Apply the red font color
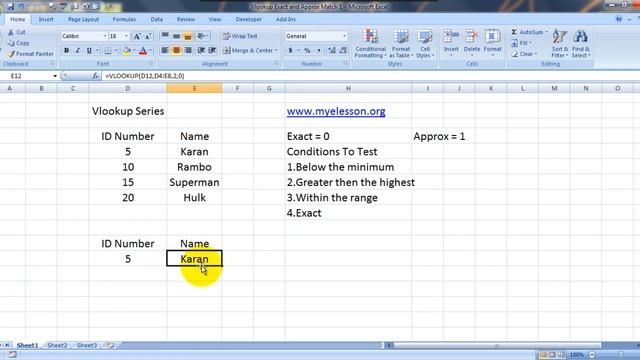This screenshot has width=640, height=360. (x=143, y=51)
